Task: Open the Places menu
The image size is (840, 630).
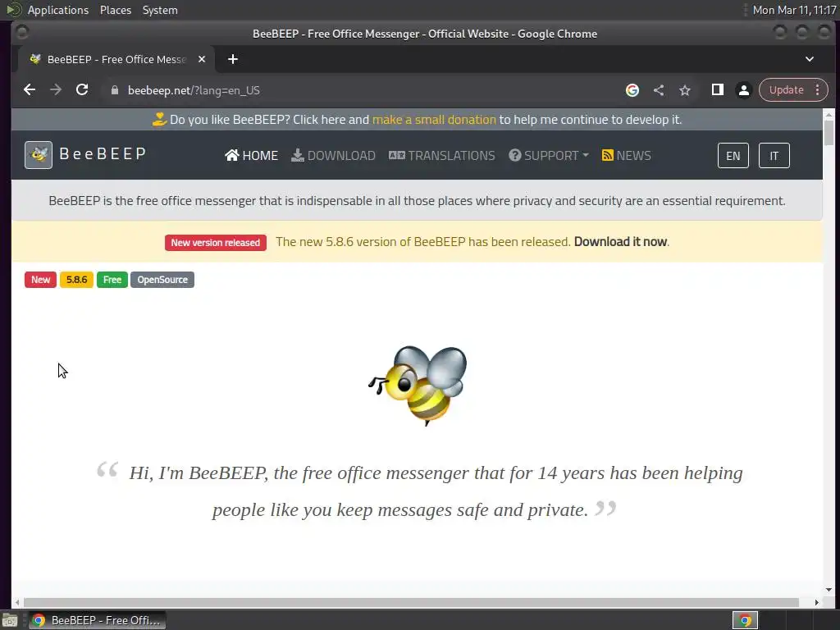Action: click(115, 10)
